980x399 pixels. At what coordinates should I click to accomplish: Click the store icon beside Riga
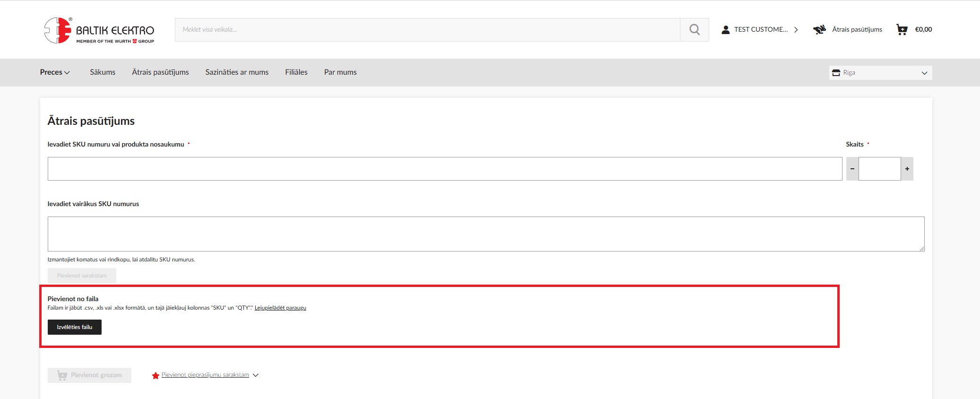tap(836, 73)
